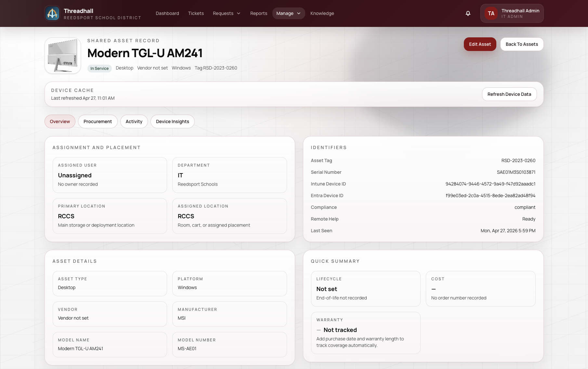Click the Cost summary card
The image size is (588, 369).
[481, 289]
